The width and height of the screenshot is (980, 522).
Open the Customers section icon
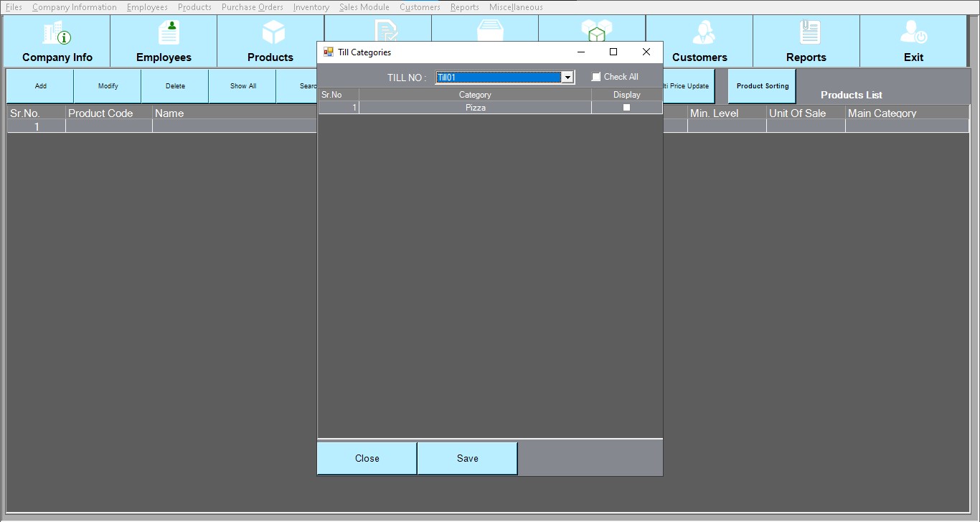point(702,33)
